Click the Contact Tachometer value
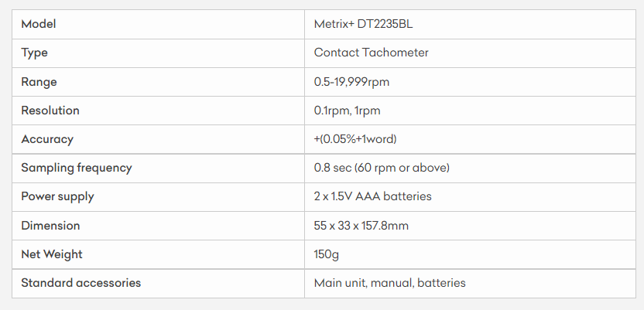The height and width of the screenshot is (310, 644). (x=372, y=53)
